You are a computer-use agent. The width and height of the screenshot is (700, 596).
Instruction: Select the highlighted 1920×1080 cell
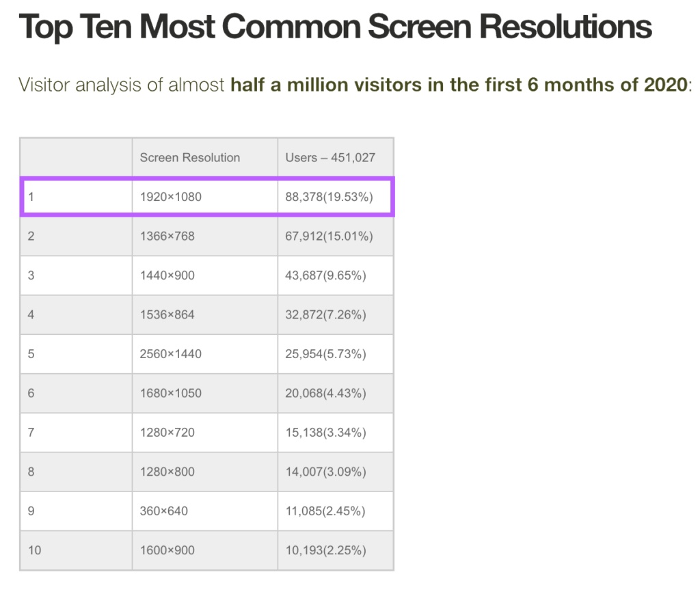(171, 198)
